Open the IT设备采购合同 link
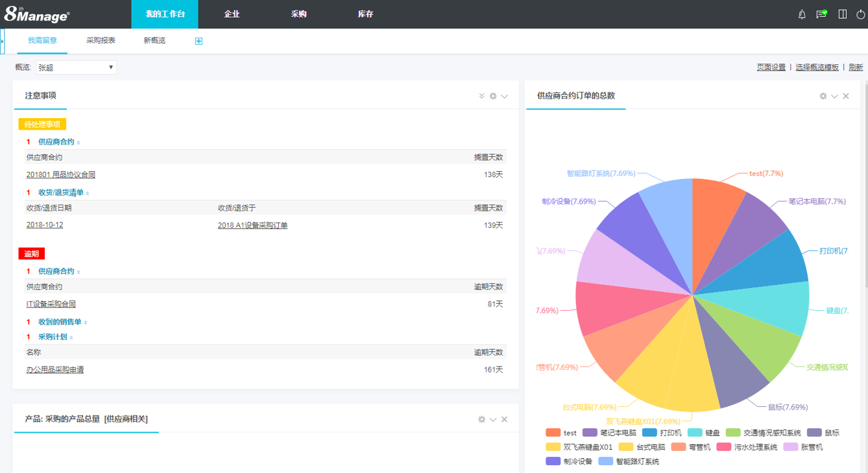Viewport: 868px width, 473px height. pyautogui.click(x=51, y=304)
